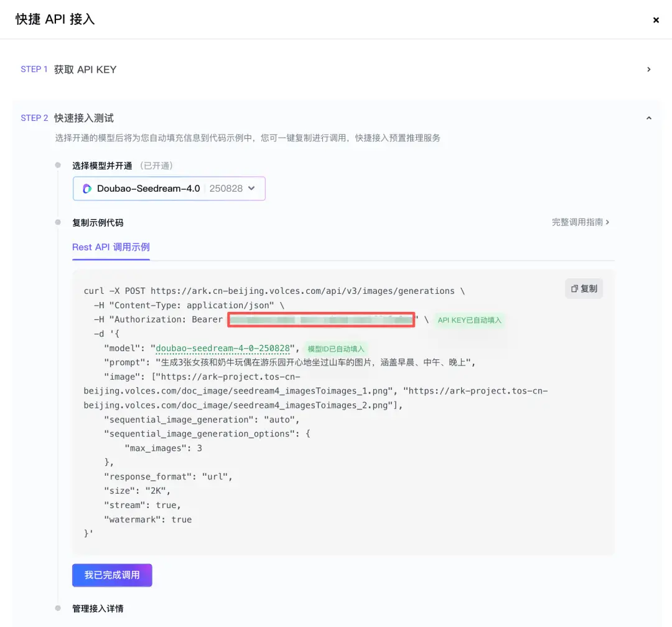Select the 管理接入详情 step label
Screen dimensions: 672x627
(x=98, y=608)
